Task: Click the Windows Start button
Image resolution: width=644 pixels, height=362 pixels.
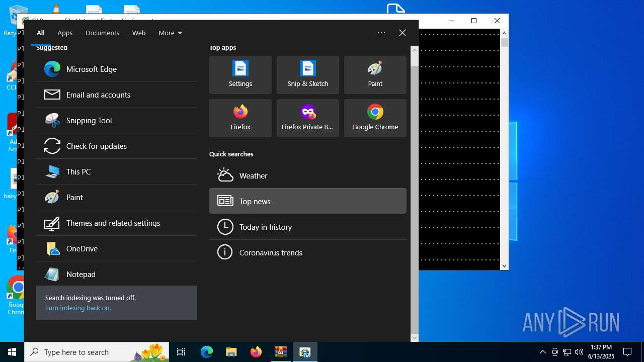Action: (x=12, y=352)
